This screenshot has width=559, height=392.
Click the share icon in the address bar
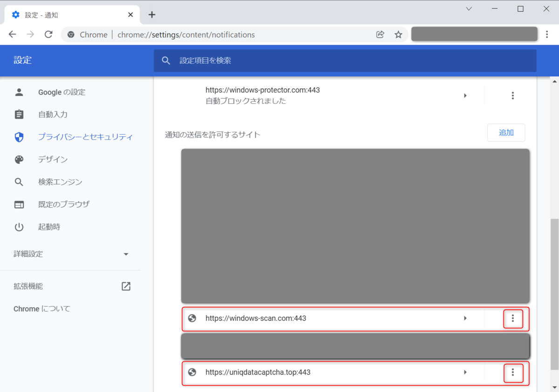click(380, 34)
